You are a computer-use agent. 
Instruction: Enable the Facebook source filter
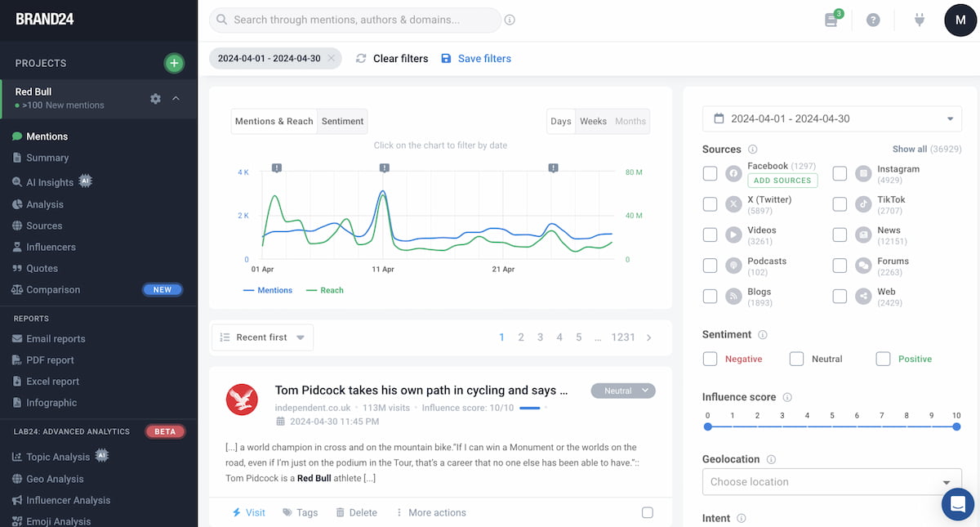pyautogui.click(x=710, y=172)
